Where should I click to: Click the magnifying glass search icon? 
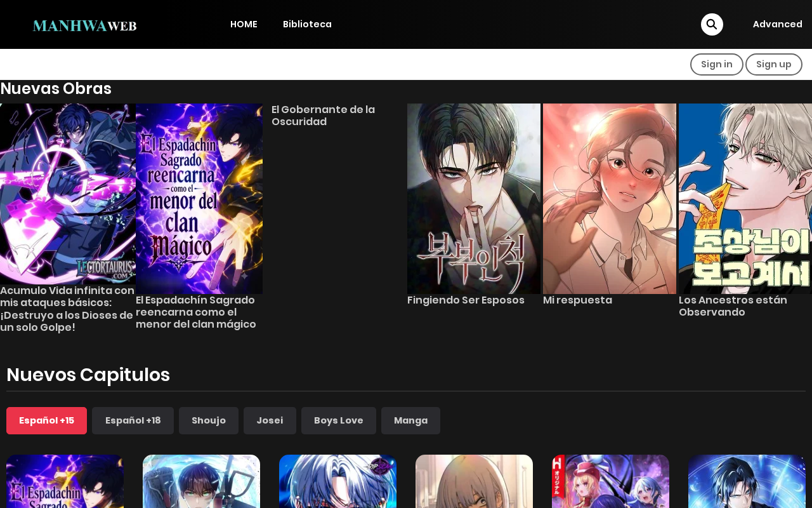click(x=712, y=24)
